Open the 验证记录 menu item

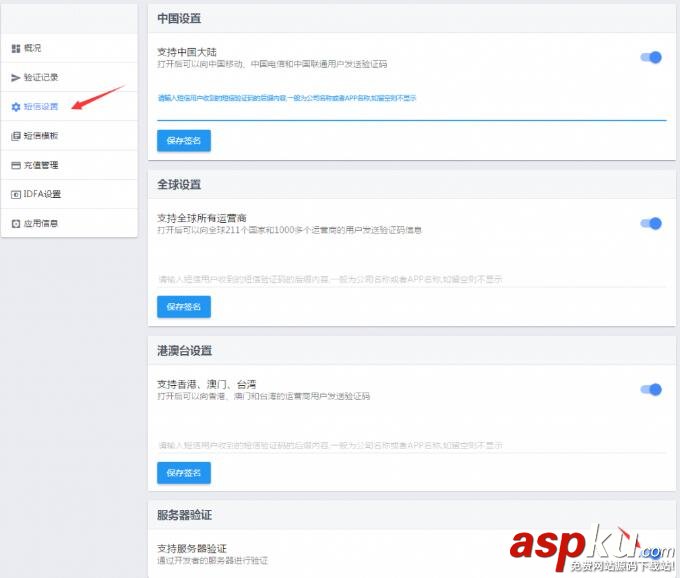pyautogui.click(x=69, y=77)
